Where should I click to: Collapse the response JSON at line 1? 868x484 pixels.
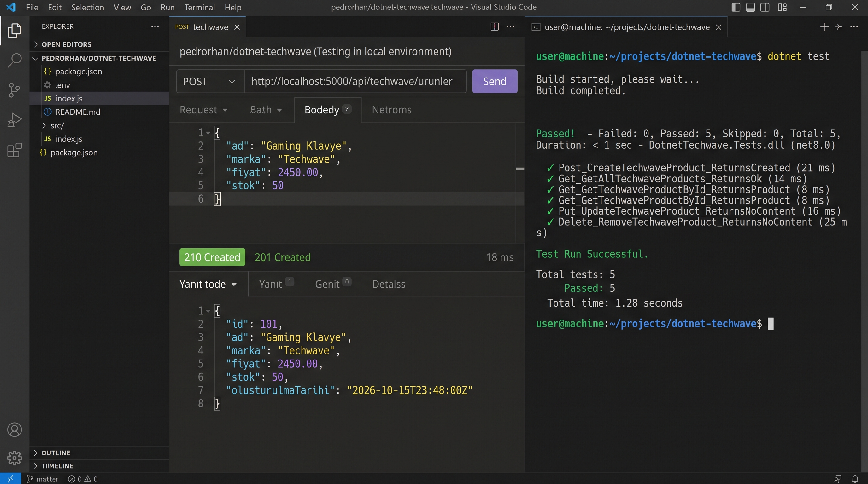pyautogui.click(x=208, y=311)
